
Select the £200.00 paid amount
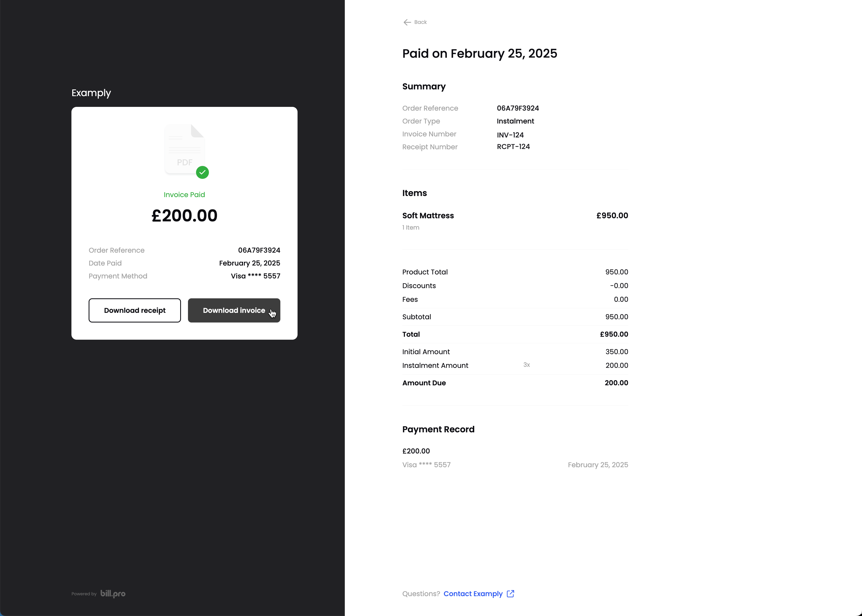click(184, 215)
